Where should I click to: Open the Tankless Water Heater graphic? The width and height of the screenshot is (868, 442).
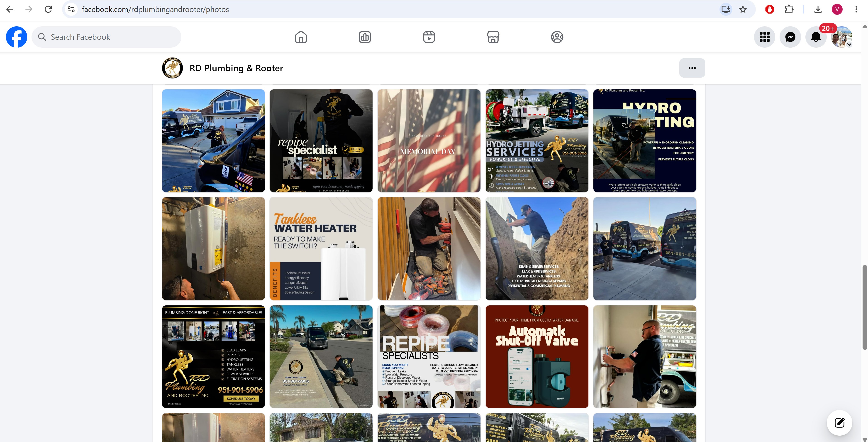(x=321, y=249)
